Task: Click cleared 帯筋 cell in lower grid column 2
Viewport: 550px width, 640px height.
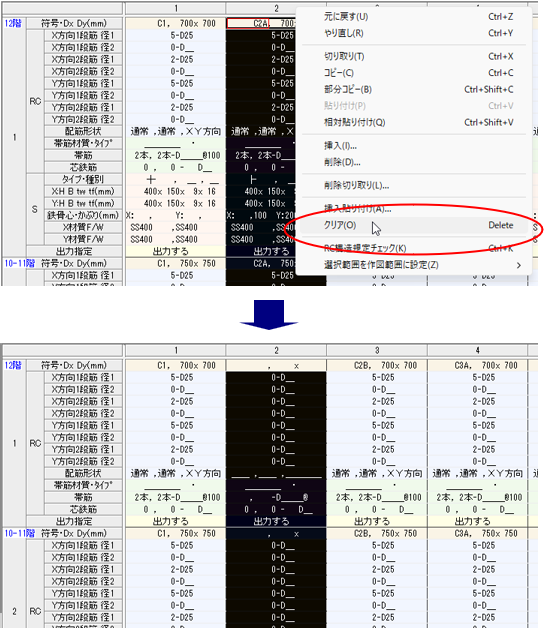Action: coord(276,498)
